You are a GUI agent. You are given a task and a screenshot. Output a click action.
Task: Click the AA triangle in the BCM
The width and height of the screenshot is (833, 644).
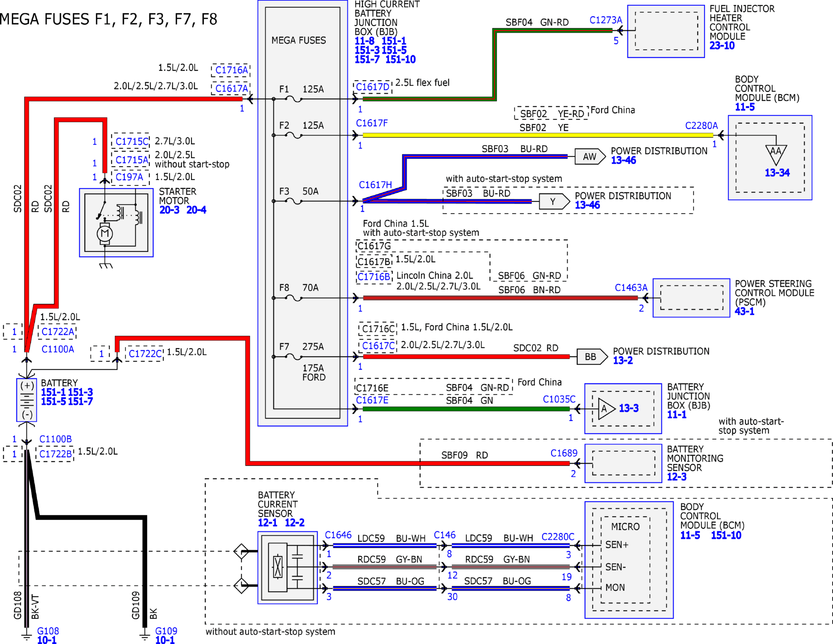coord(776,154)
